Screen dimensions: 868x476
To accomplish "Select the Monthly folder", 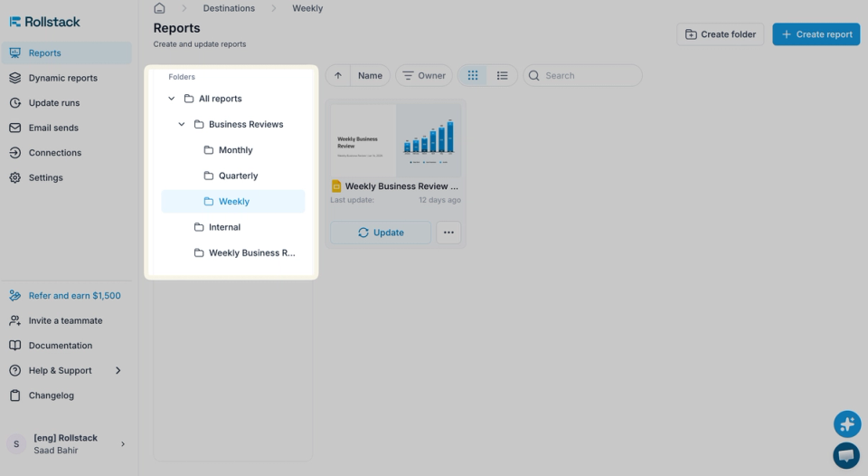I will (235, 150).
